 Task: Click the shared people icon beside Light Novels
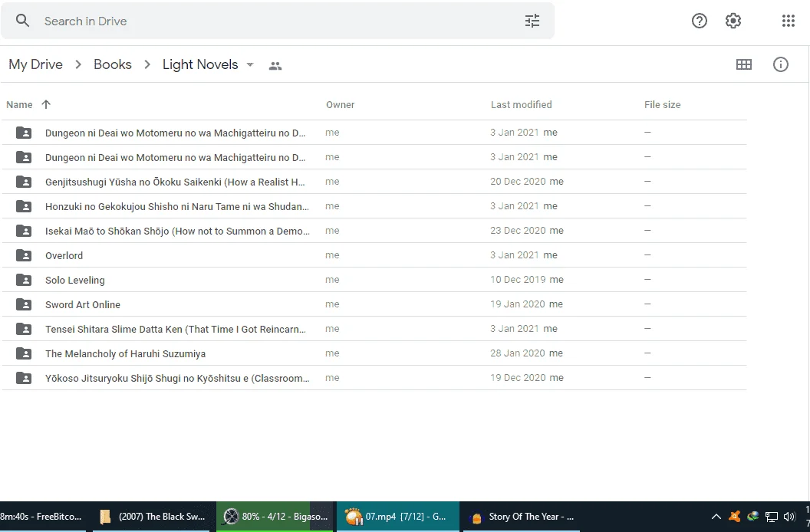pyautogui.click(x=275, y=66)
